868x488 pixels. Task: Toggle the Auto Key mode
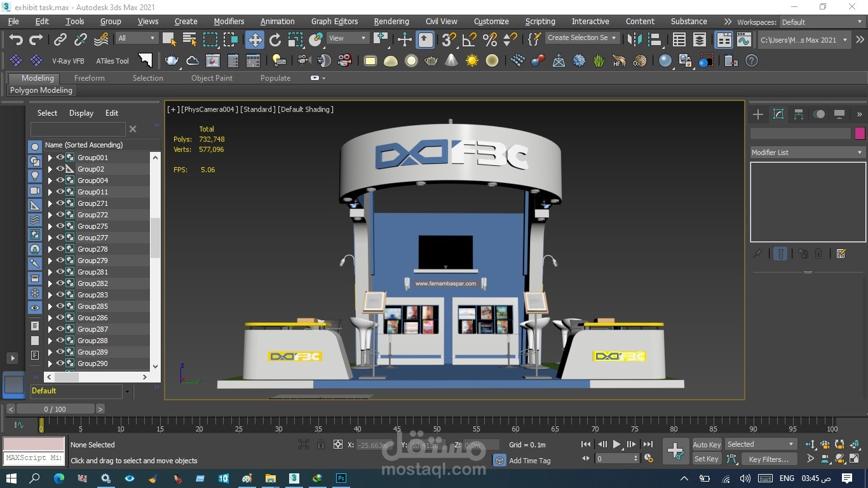pyautogui.click(x=707, y=445)
